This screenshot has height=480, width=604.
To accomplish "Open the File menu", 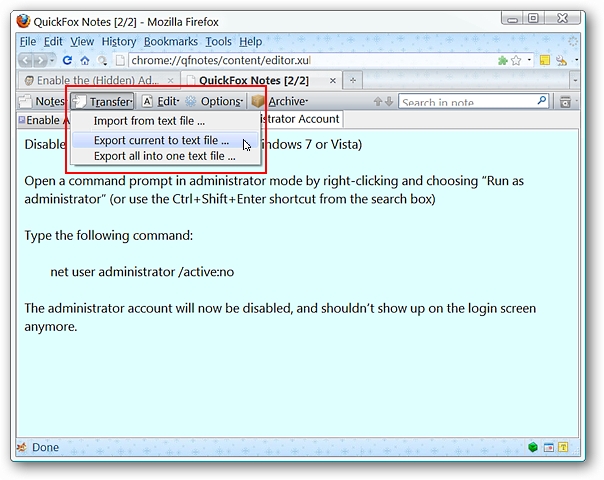I will point(28,42).
